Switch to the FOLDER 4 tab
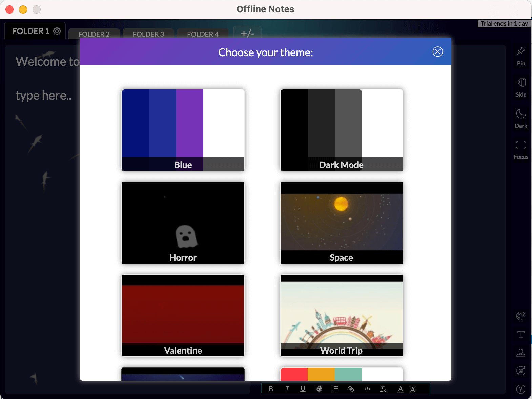532x399 pixels. (203, 34)
